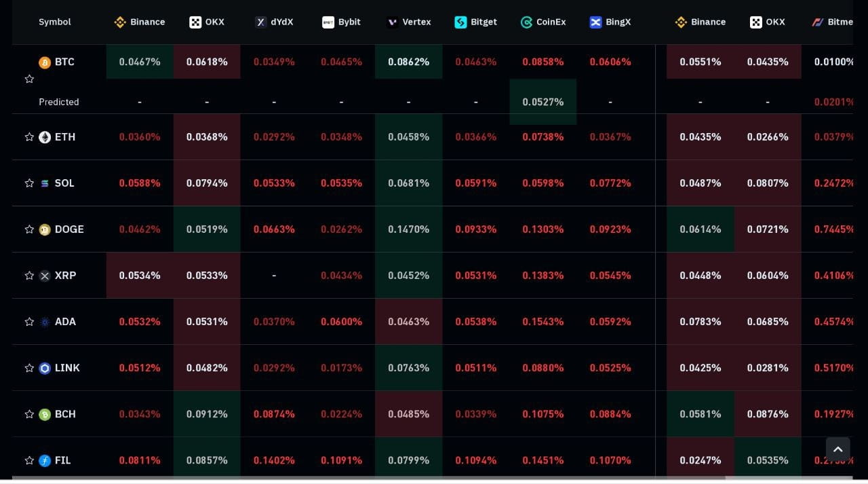
Task: Star the FIL row
Action: pyautogui.click(x=29, y=460)
